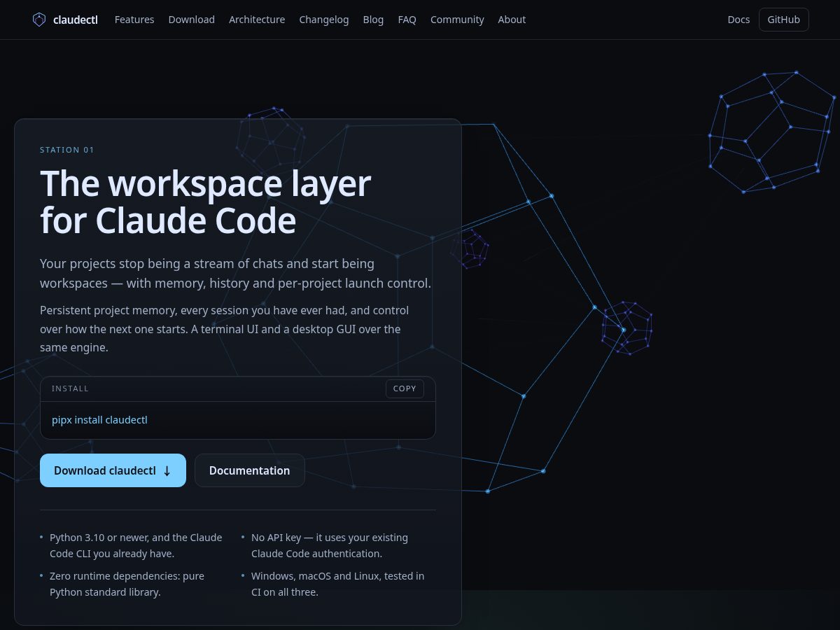The width and height of the screenshot is (840, 630).
Task: Click the Download claudectl button
Action: (113, 470)
